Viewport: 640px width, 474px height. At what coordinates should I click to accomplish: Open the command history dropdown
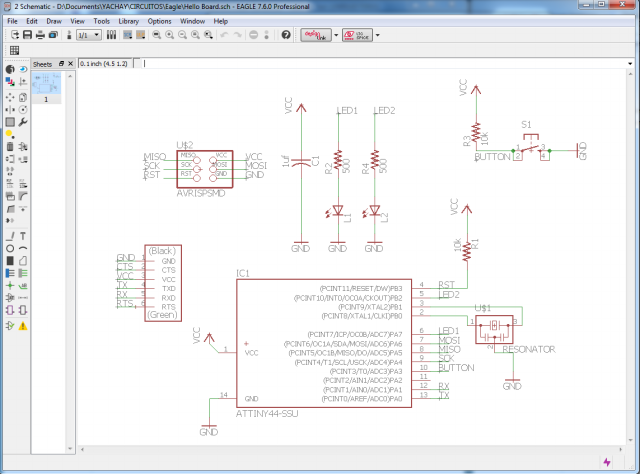(x=630, y=64)
